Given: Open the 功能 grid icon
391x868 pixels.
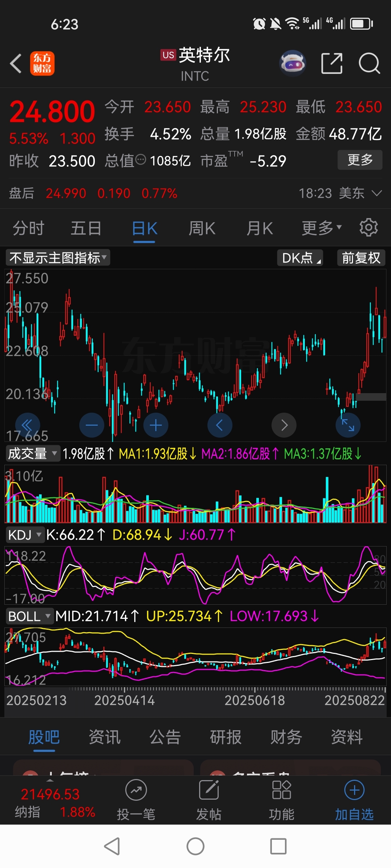Looking at the screenshot, I should pos(282,790).
